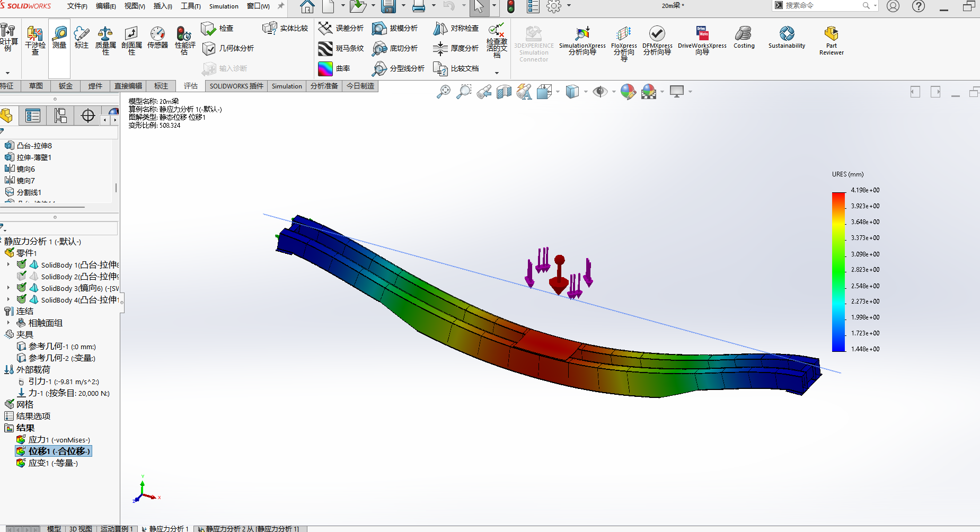The image size is (980, 532).
Task: Open the display style dropdown arrow
Action: click(586, 92)
